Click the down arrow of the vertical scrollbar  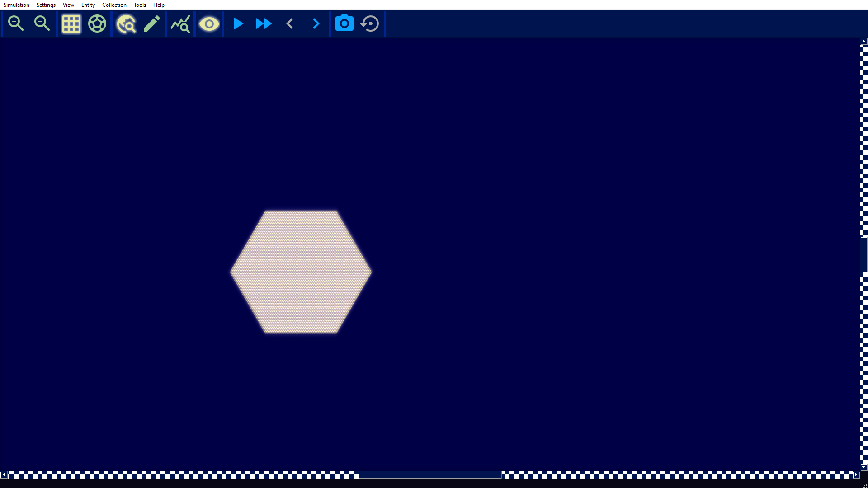(863, 467)
